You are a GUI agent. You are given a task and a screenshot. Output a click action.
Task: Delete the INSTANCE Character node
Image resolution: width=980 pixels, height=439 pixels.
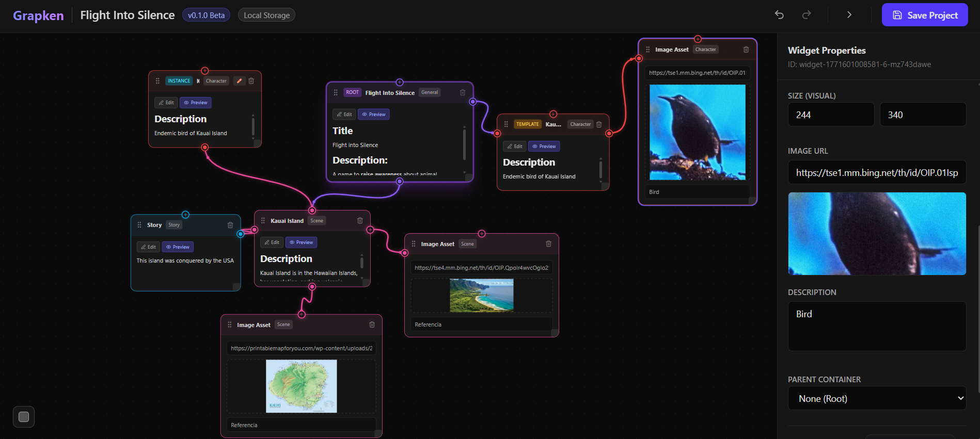click(251, 81)
